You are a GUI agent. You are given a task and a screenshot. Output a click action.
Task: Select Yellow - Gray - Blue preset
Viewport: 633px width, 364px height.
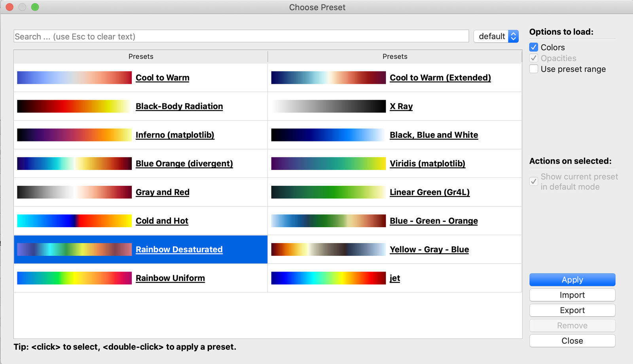click(429, 249)
